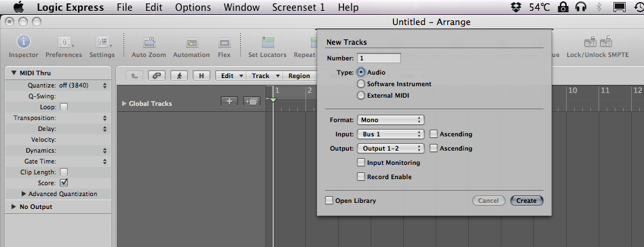Open the Transposition value popup
This screenshot has height=247, width=644.
point(105,118)
